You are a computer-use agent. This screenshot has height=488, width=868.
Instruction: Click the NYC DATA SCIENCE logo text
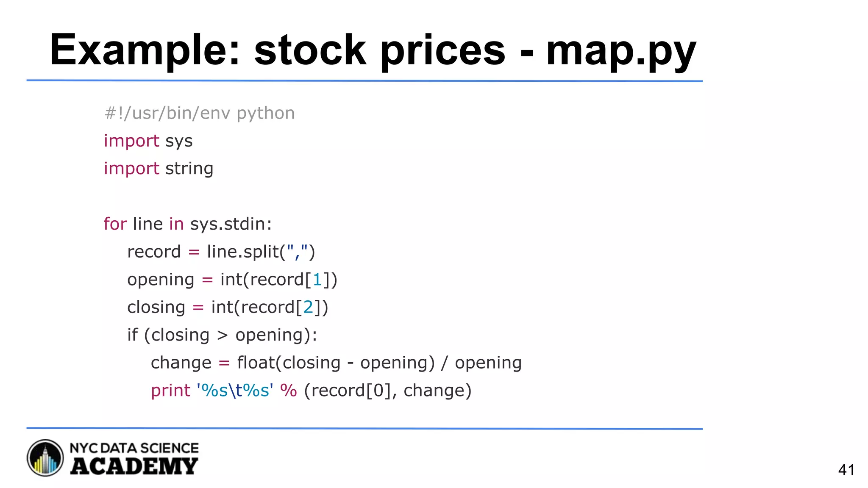click(134, 448)
